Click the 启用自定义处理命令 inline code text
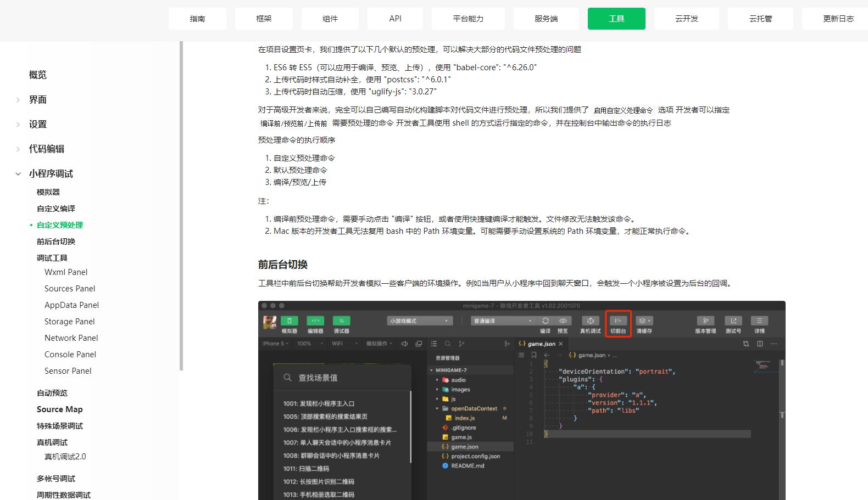The width and height of the screenshot is (868, 500). pyautogui.click(x=623, y=110)
